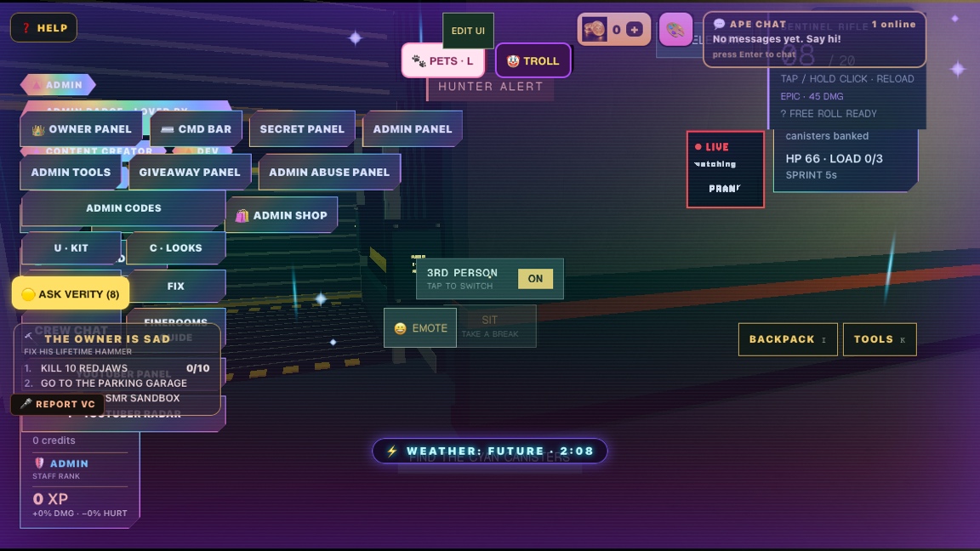Open the TOOLS menu
This screenshot has height=551, width=980.
click(x=880, y=339)
